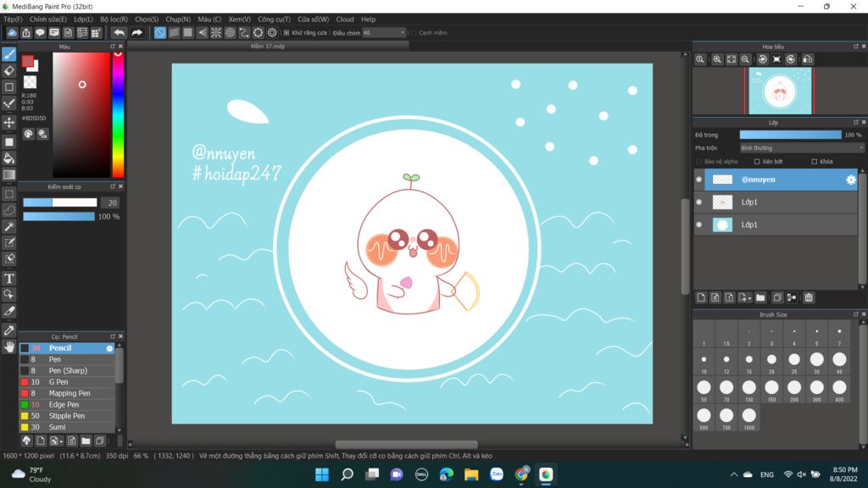This screenshot has height=488, width=868.
Task: Open the color palette icon in Color panel
Action: click(28, 133)
